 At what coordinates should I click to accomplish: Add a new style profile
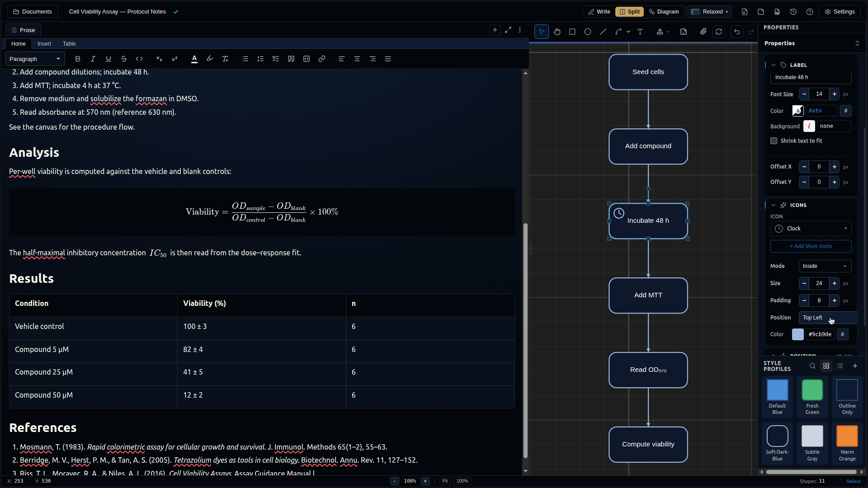(855, 366)
